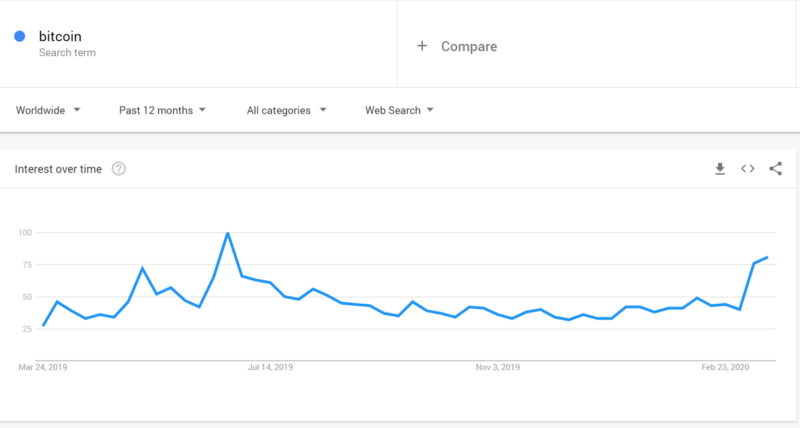The image size is (800, 428).
Task: Download the Interest over time chart data
Action: point(720,169)
